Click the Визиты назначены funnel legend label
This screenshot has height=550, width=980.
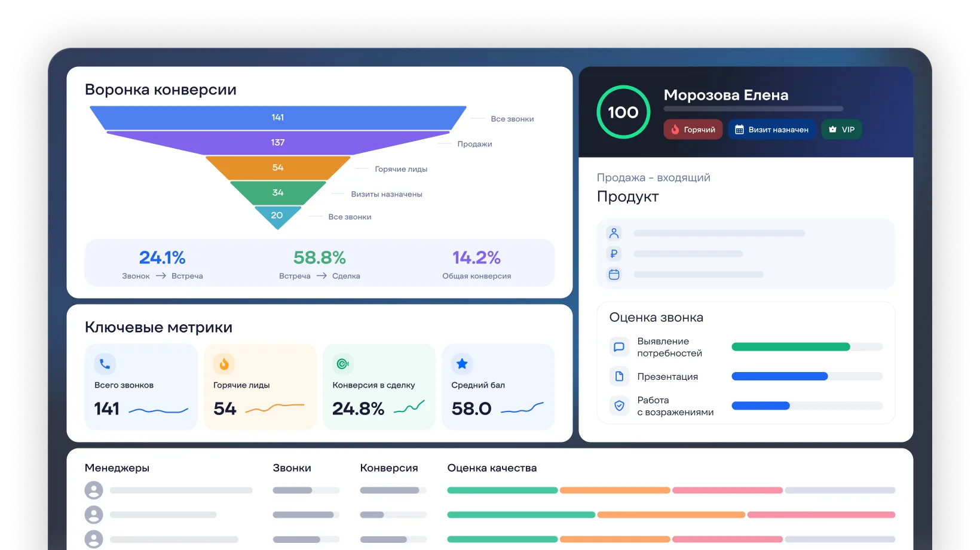387,194
